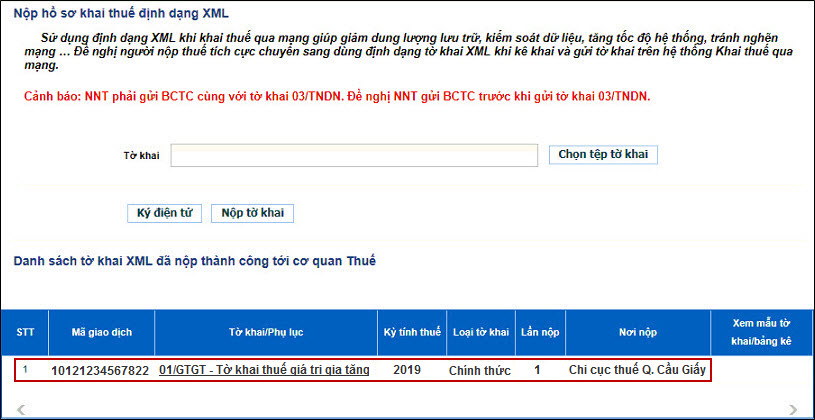Click the Tờ khai file path input field
This screenshot has width=815, height=420.
(355, 155)
